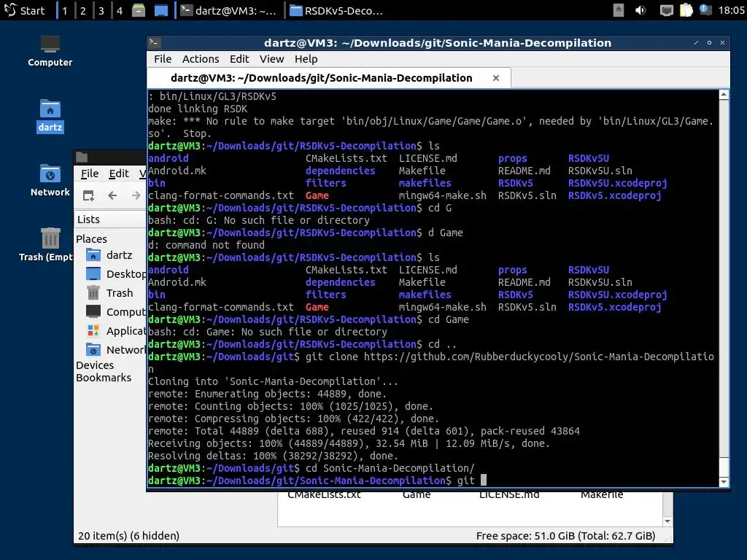Click the terminal scrollbar down arrow
This screenshot has width=747, height=560.
pyautogui.click(x=724, y=482)
